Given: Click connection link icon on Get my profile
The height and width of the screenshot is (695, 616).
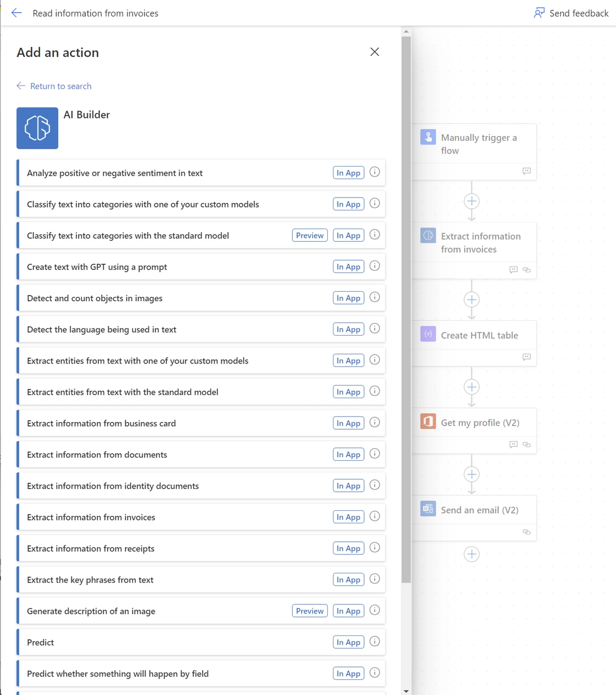Looking at the screenshot, I should coord(526,444).
